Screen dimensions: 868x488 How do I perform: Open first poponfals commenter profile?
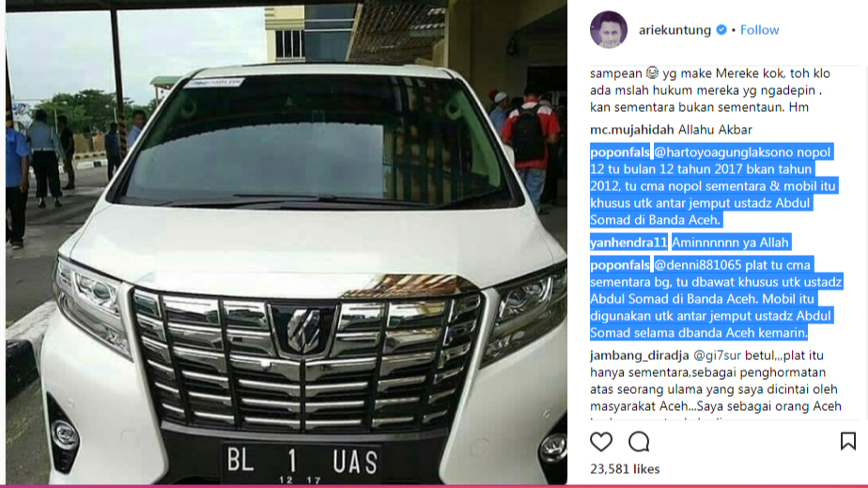[620, 152]
